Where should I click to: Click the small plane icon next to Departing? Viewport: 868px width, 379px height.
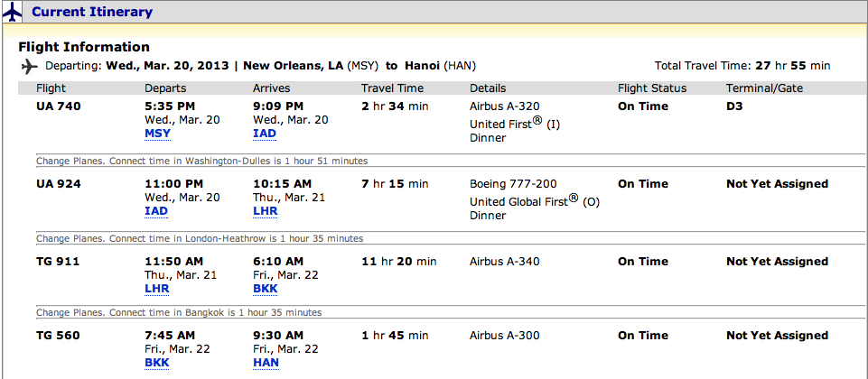tap(28, 66)
